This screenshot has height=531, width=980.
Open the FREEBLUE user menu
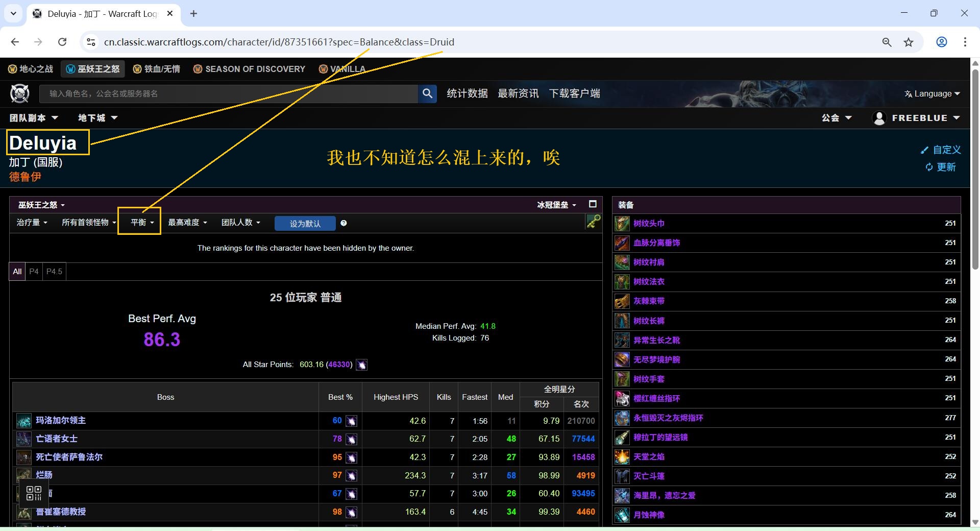(x=916, y=118)
